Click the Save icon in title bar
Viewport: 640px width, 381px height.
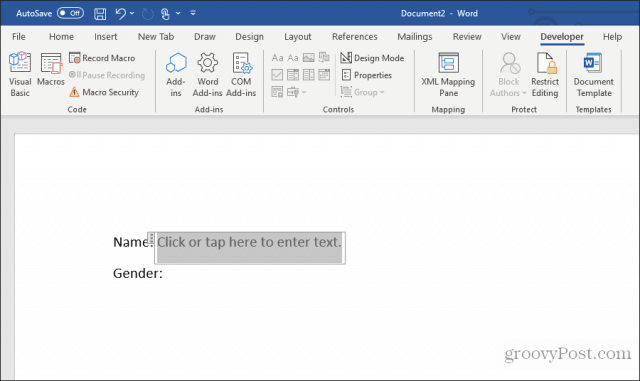[100, 14]
